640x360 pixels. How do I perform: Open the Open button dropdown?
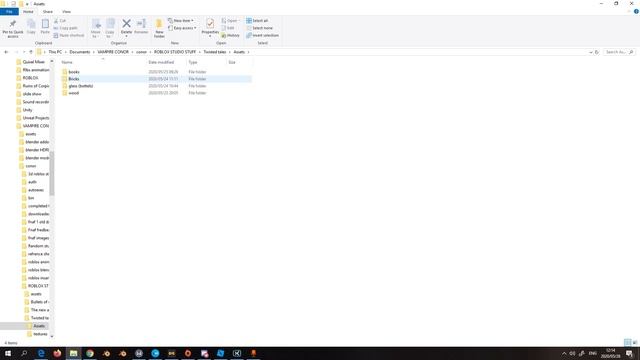pos(231,21)
